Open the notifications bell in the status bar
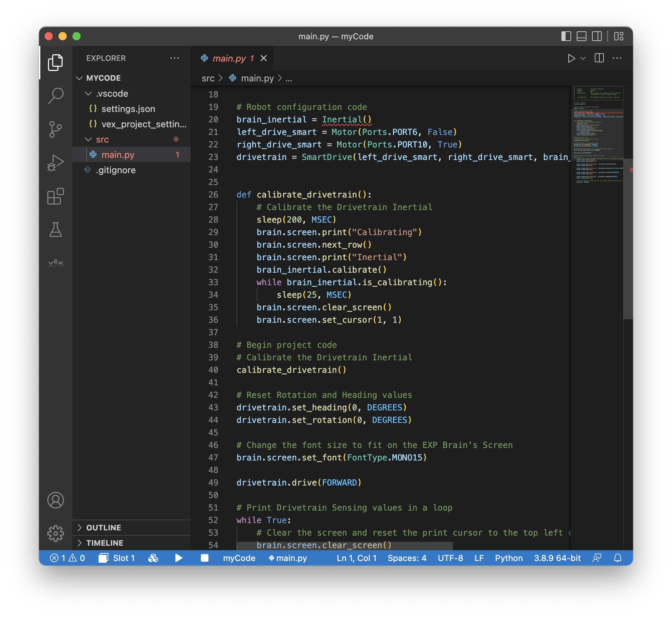Viewport: 672px width, 617px height. point(618,558)
